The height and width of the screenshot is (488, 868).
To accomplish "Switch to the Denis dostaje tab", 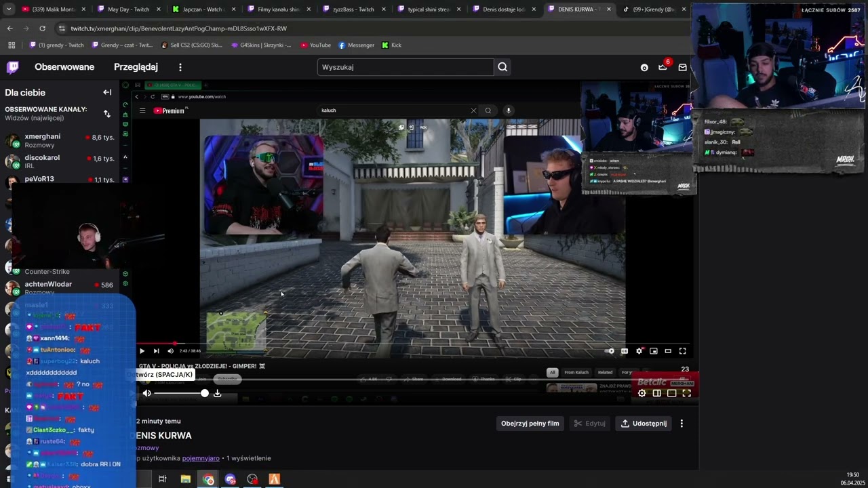I will 503,9.
